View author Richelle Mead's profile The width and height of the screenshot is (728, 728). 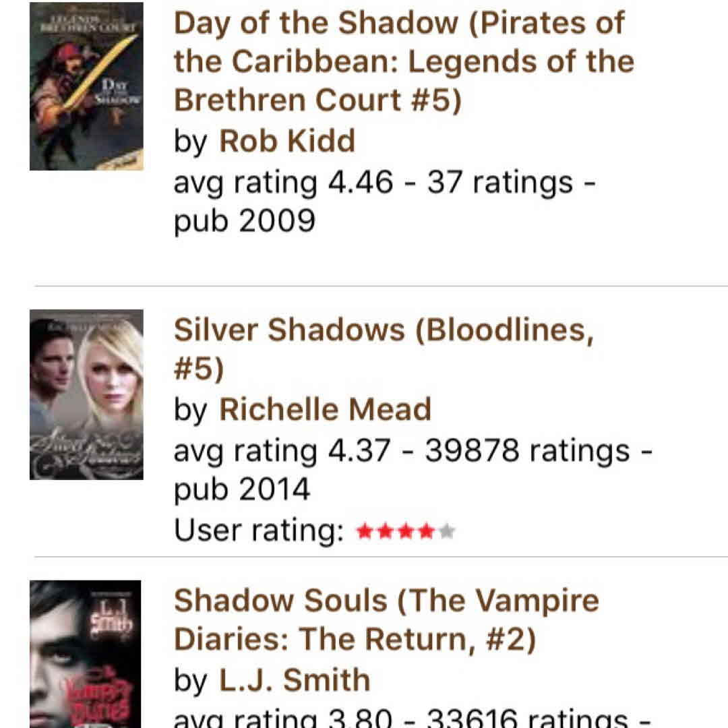coord(325,410)
